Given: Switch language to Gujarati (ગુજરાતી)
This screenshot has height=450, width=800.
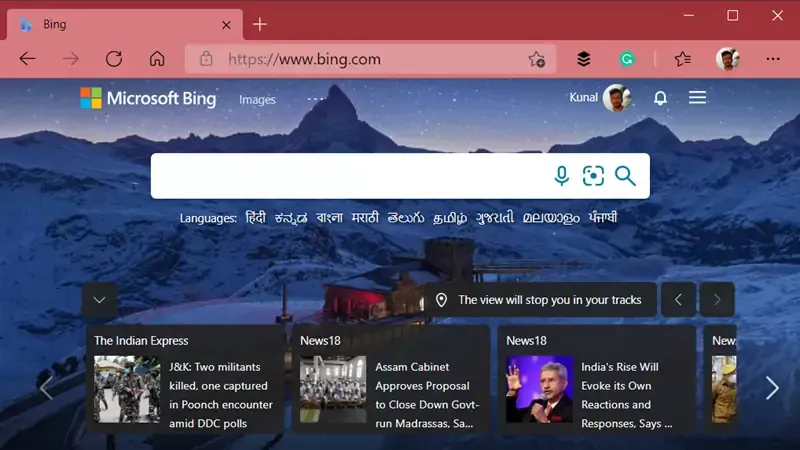Looking at the screenshot, I should coord(495,218).
